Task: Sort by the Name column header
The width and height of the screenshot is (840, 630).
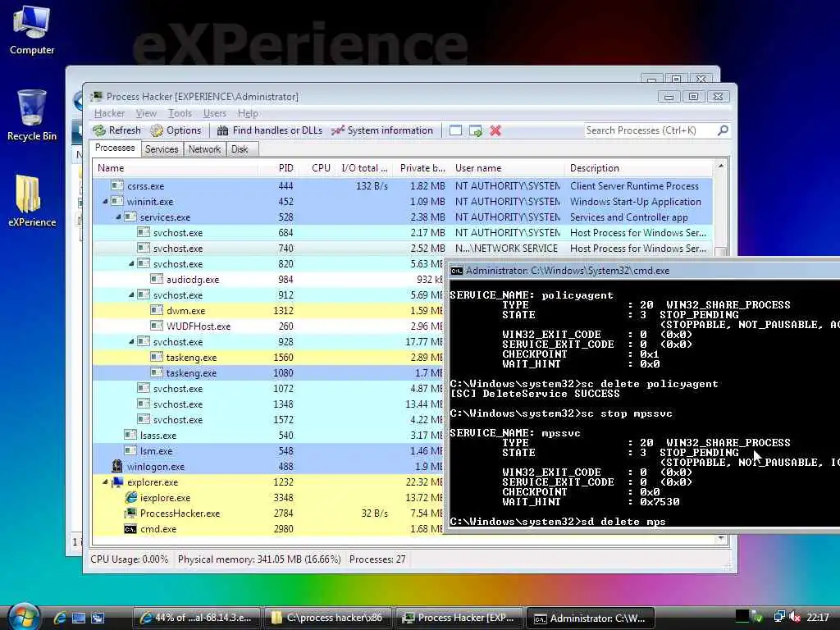Action: 175,167
